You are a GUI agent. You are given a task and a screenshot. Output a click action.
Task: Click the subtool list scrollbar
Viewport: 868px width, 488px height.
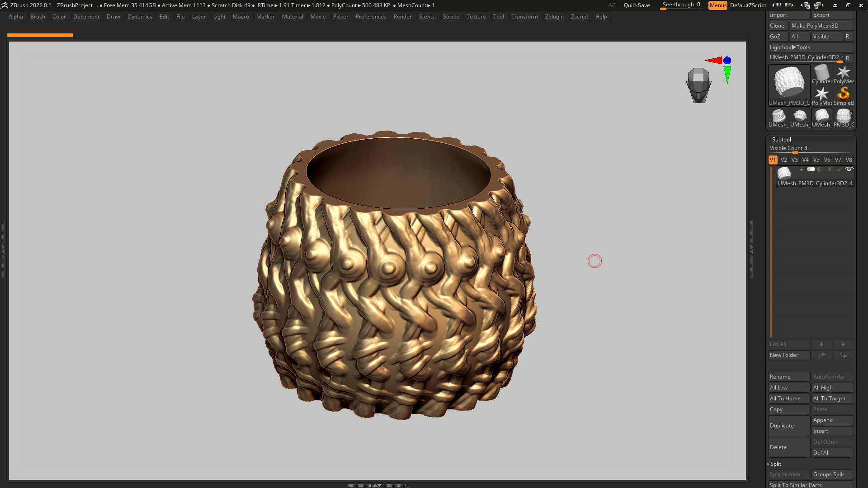(x=771, y=252)
